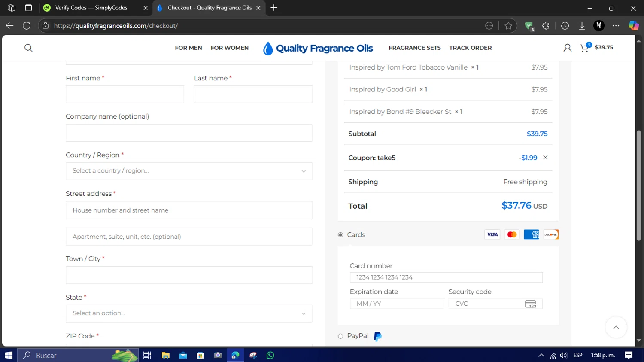The image size is (644, 362).
Task: Remove the take5 coupon with X icon
Action: [545, 158]
